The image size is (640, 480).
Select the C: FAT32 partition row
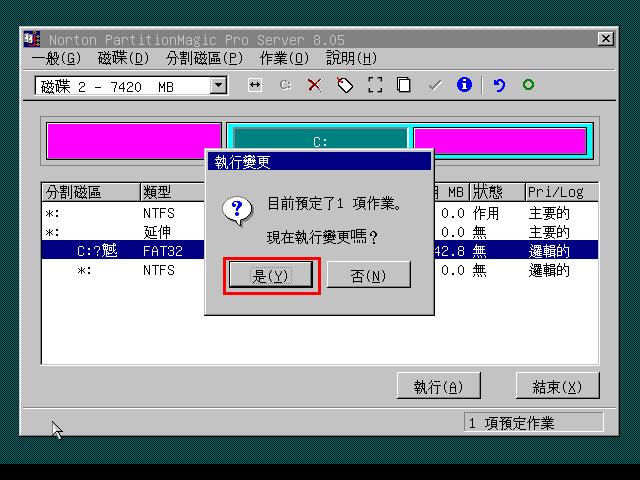click(x=320, y=251)
